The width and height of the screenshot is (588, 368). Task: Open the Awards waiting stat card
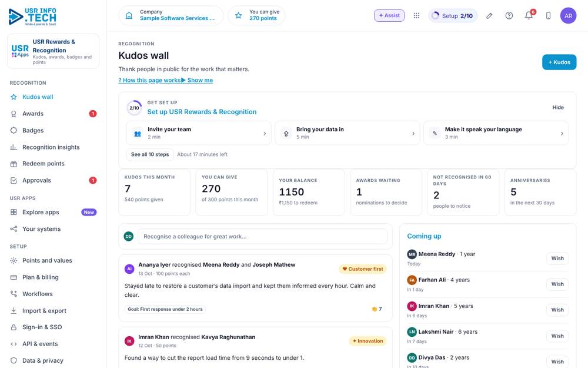click(x=386, y=193)
